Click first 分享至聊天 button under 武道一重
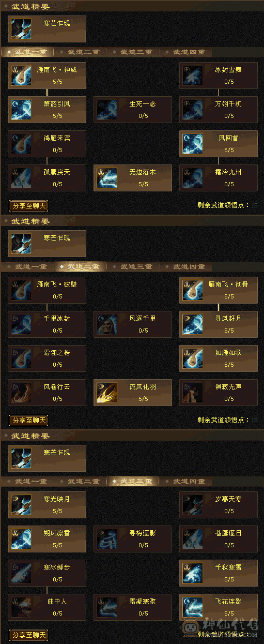Screen dimensions: 264x644 (28, 206)
